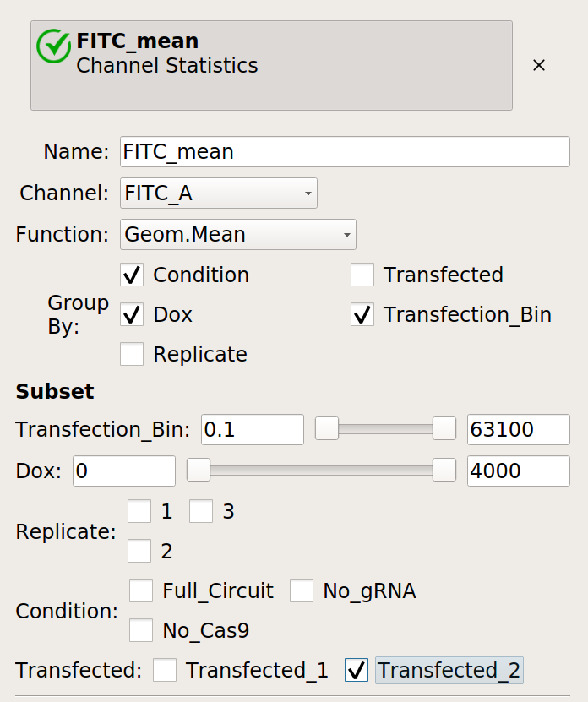
Task: Toggle off Transfection_Bin grouping
Action: click(362, 314)
